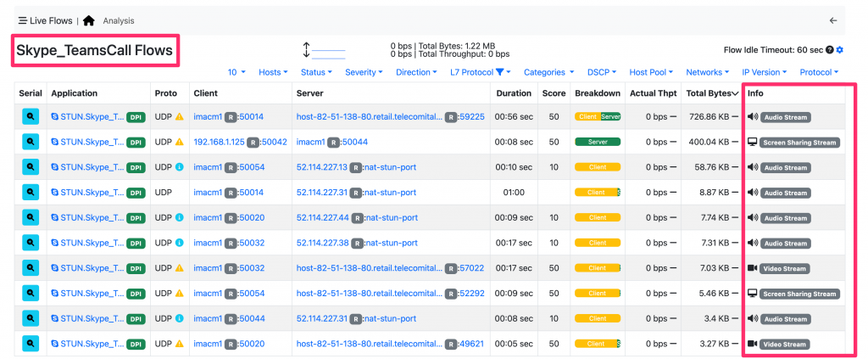The width and height of the screenshot is (868, 359).
Task: Open server port link 57022
Action: pyautogui.click(x=471, y=268)
